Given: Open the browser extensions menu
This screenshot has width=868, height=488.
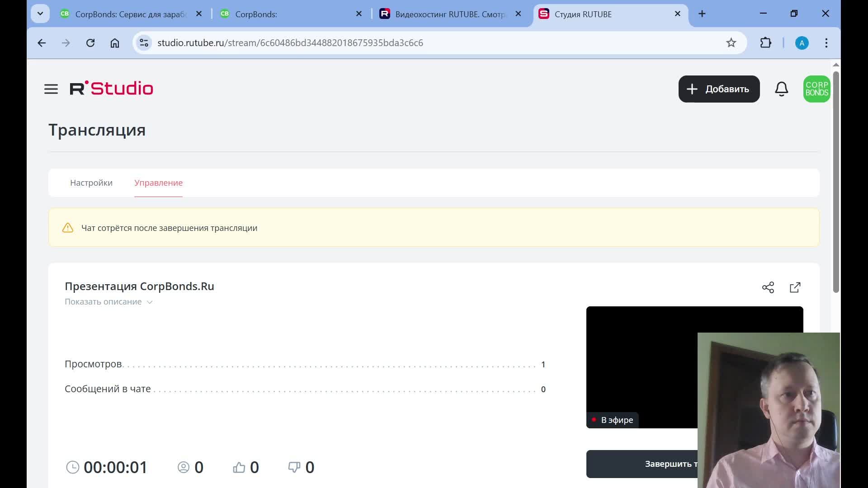Looking at the screenshot, I should coord(766,43).
